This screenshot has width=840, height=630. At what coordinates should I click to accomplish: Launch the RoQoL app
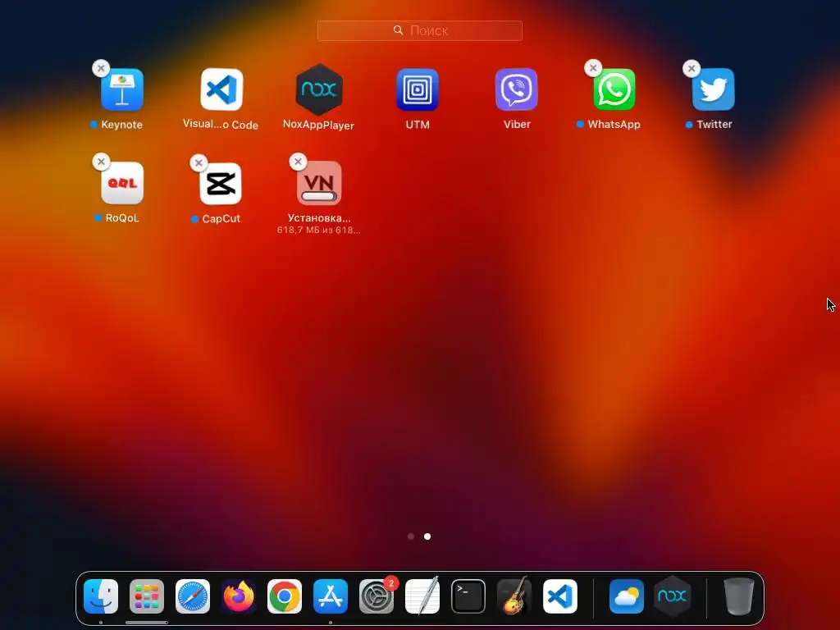(122, 183)
